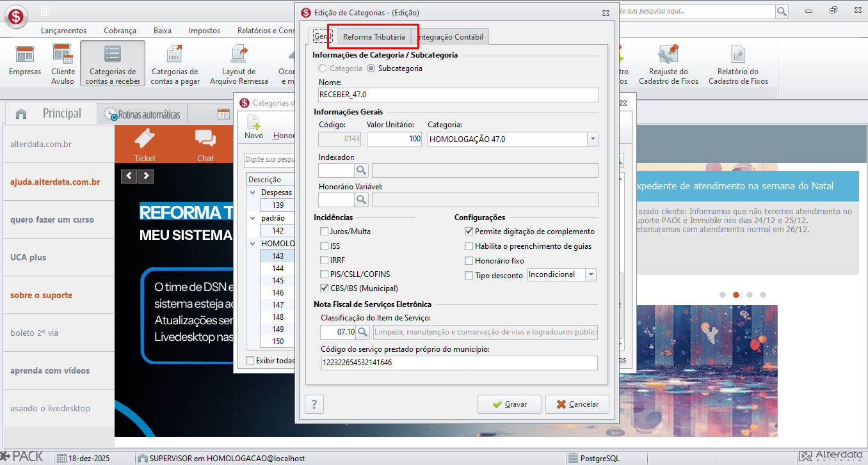
Task: Open the Categoria dropdown showing HOMOLOGAÇÃO 47.0
Action: [593, 139]
